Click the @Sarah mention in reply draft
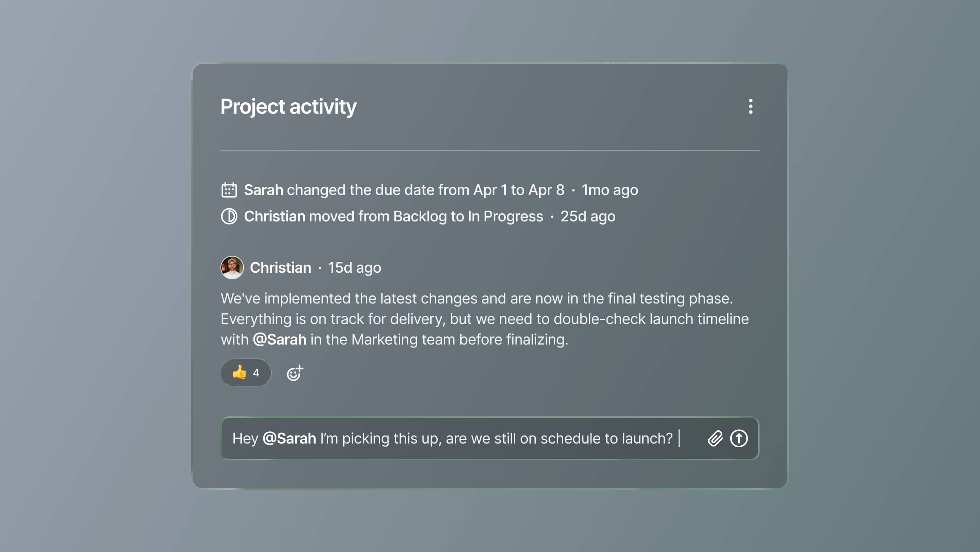This screenshot has height=552, width=980. (x=289, y=438)
